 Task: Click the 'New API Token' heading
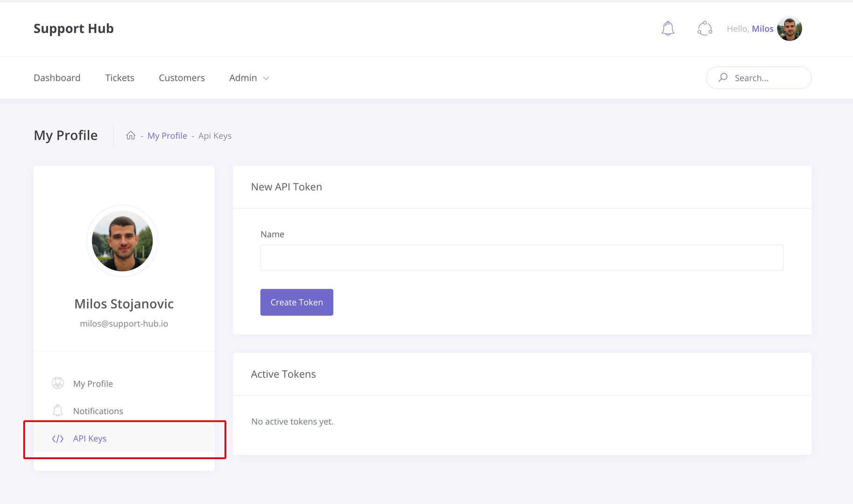click(287, 187)
